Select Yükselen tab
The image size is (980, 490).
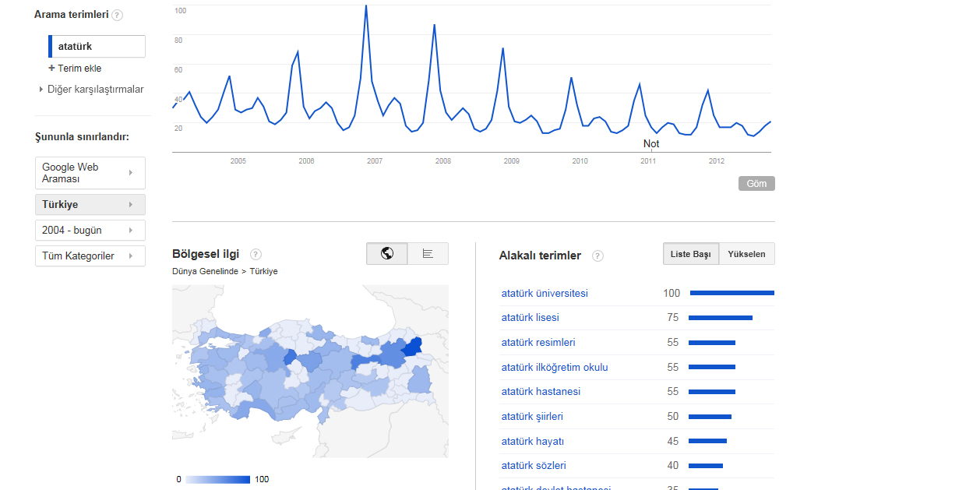(x=746, y=254)
